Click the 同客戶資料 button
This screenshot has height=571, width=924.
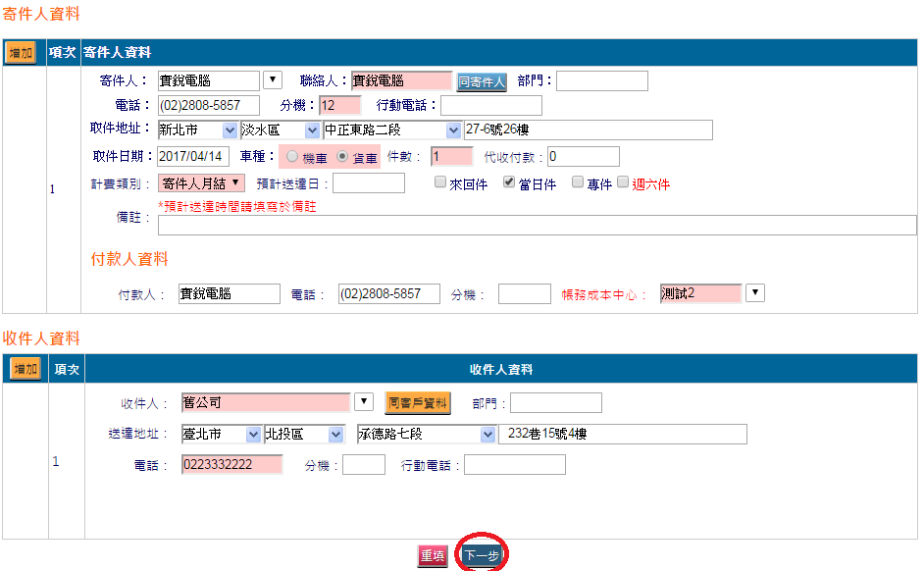pos(417,403)
